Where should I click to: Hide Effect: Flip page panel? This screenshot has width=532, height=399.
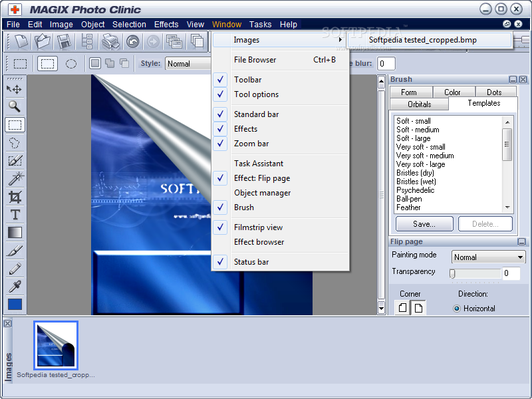[280, 178]
